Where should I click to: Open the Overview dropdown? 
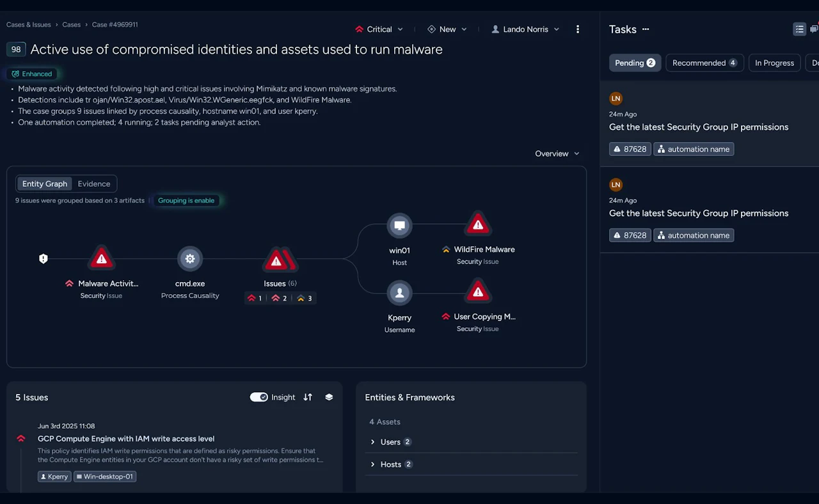click(x=556, y=154)
